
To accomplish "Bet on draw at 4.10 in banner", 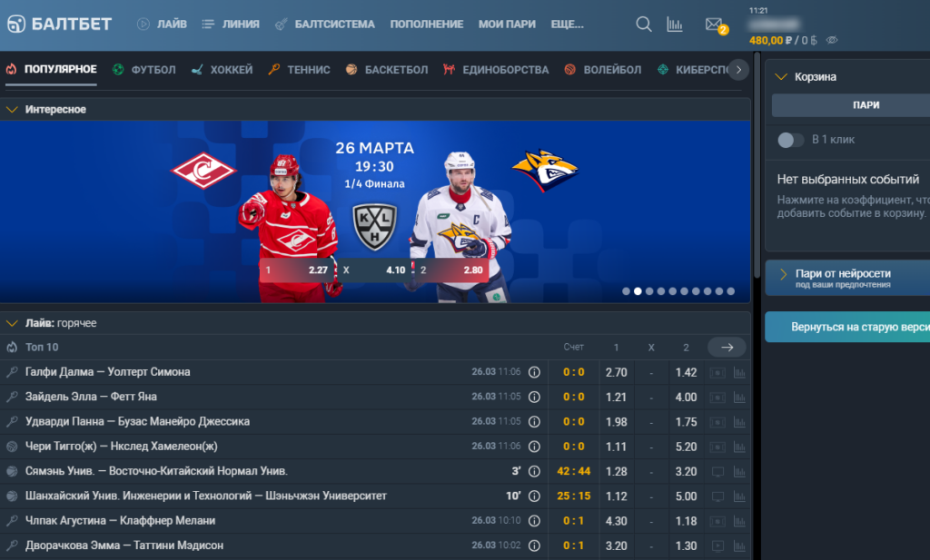I will pos(375,270).
